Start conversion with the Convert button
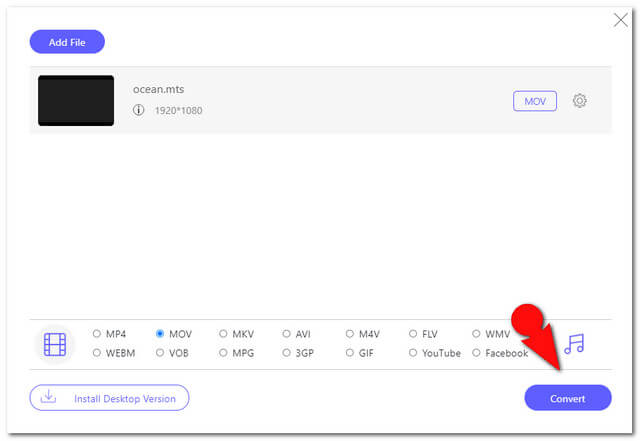 (568, 398)
